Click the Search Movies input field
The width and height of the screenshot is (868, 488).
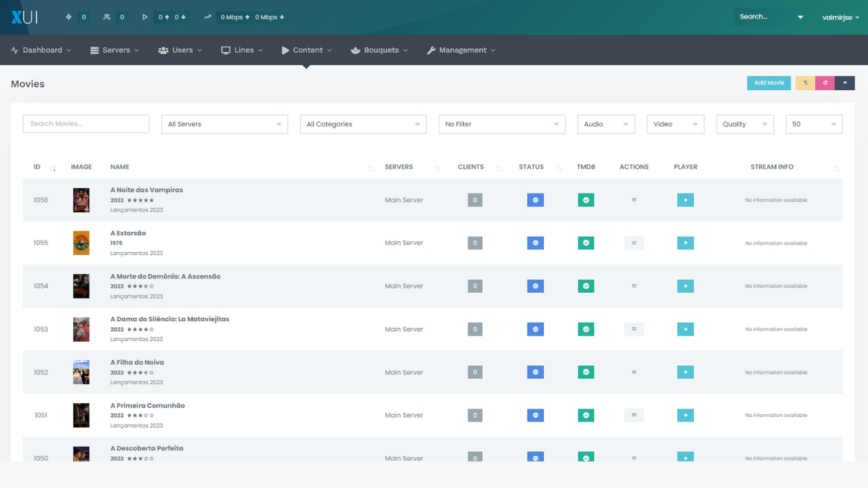pyautogui.click(x=86, y=123)
